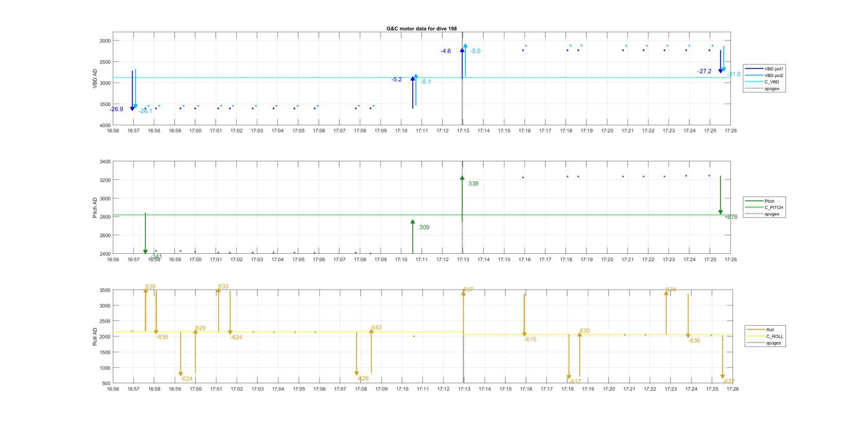The width and height of the screenshot is (868, 430).
Task: Click the '-26.9' VBD data label
Action: coord(117,109)
